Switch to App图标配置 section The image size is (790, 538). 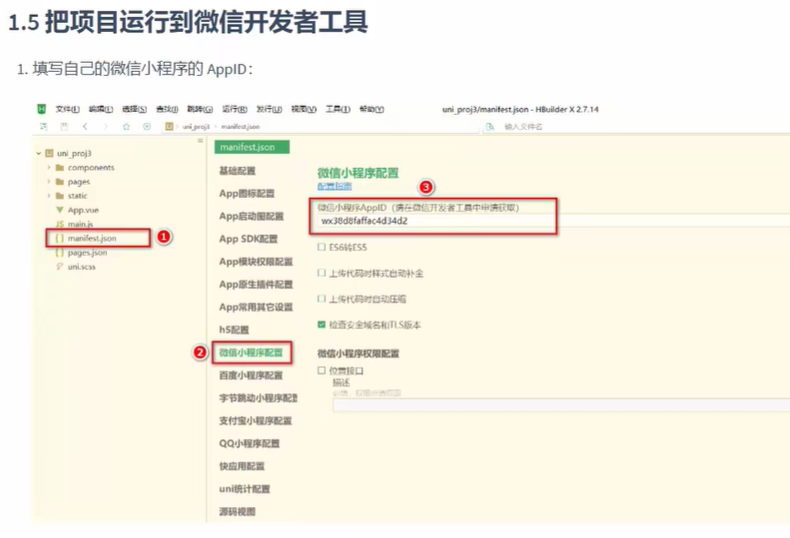[x=247, y=193]
